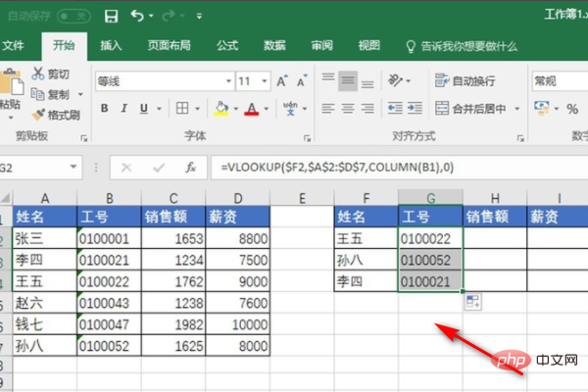Select Center alignment icon
This screenshot has height=392, width=588.
tap(348, 109)
